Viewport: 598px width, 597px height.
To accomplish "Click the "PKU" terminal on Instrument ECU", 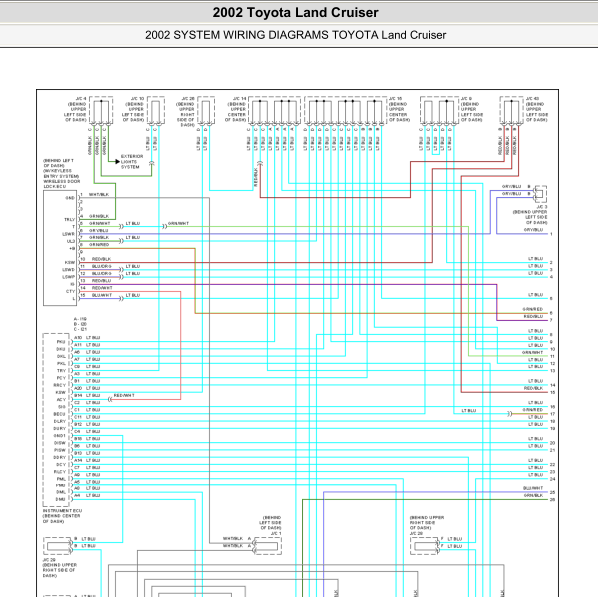I will pyautogui.click(x=61, y=342).
